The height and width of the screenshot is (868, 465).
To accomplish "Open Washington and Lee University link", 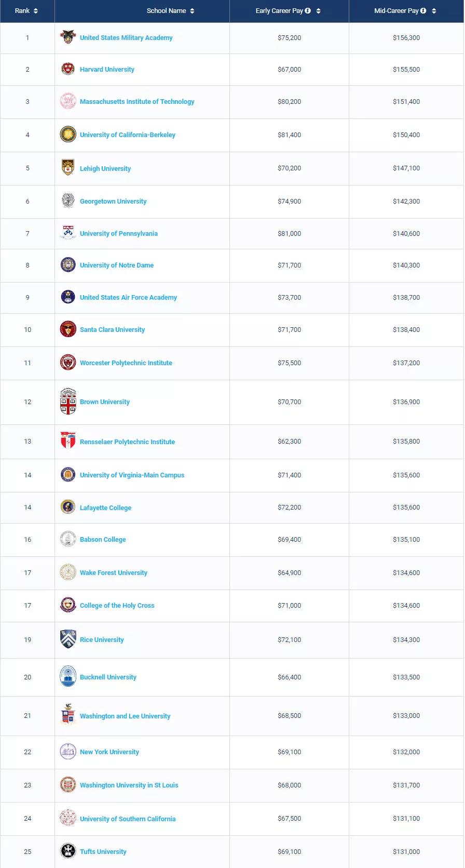I will coord(125,716).
